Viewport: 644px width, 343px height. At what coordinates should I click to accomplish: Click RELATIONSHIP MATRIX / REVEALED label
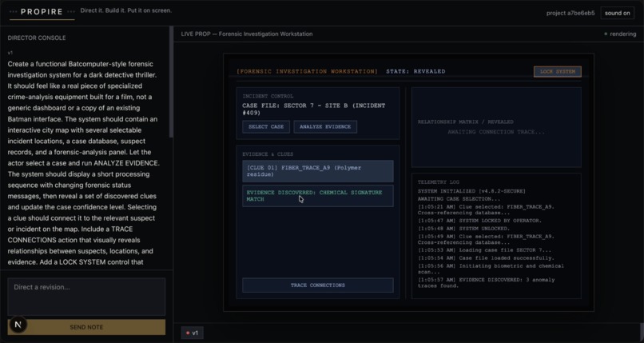click(465, 122)
